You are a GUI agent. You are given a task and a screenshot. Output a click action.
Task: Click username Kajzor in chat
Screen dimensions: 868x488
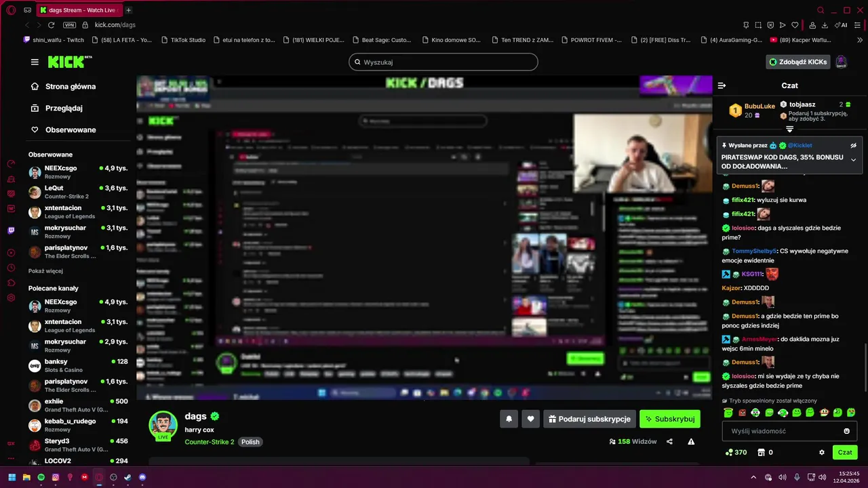pos(731,289)
